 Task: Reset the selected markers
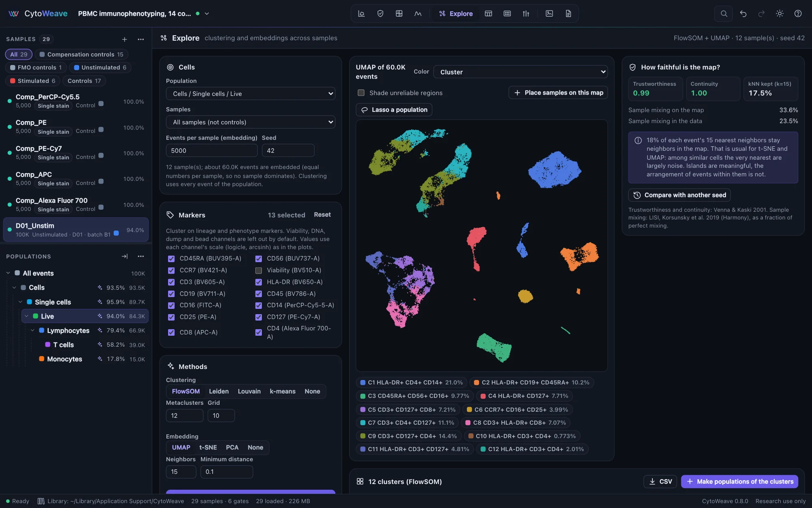[322, 215]
